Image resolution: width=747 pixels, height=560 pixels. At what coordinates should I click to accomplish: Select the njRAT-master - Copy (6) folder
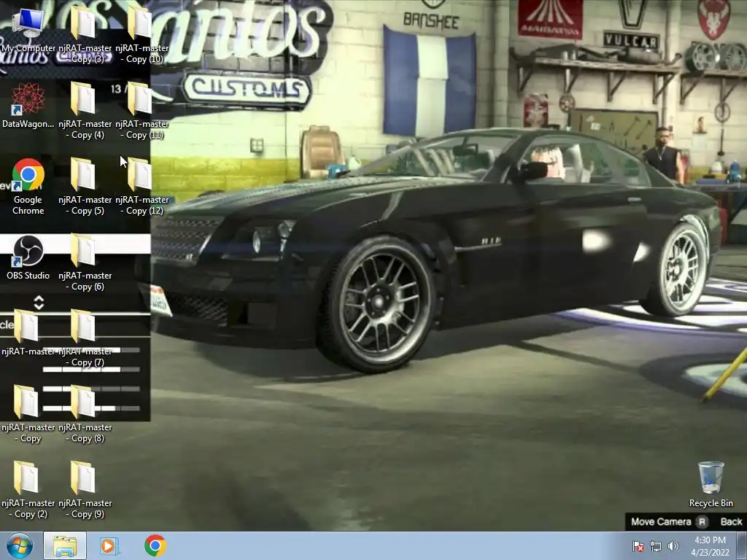[85, 262]
